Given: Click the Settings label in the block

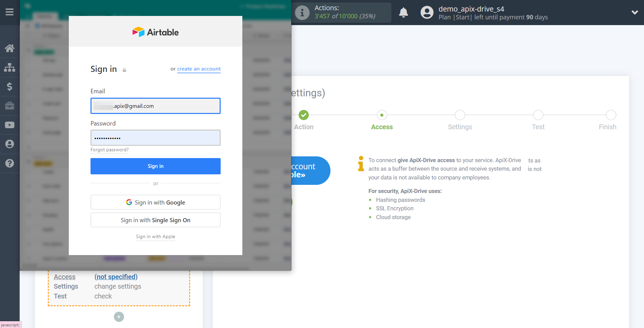Looking at the screenshot, I should point(66,286).
